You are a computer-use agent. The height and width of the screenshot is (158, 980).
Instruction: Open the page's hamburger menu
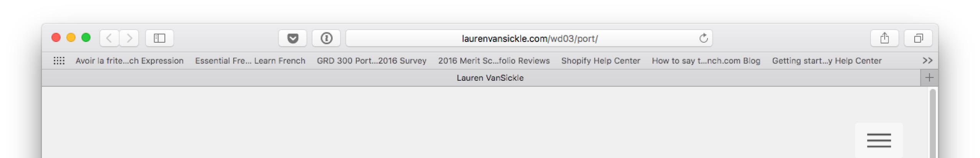point(879,140)
